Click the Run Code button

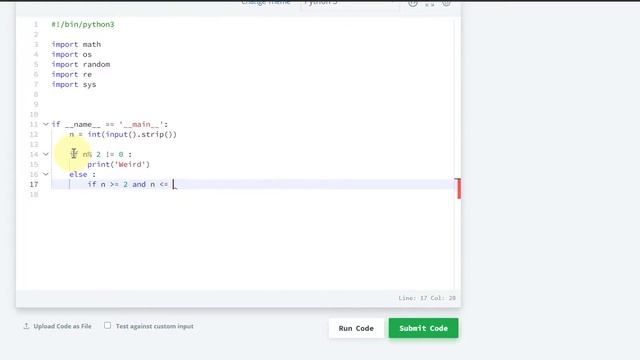click(x=356, y=328)
